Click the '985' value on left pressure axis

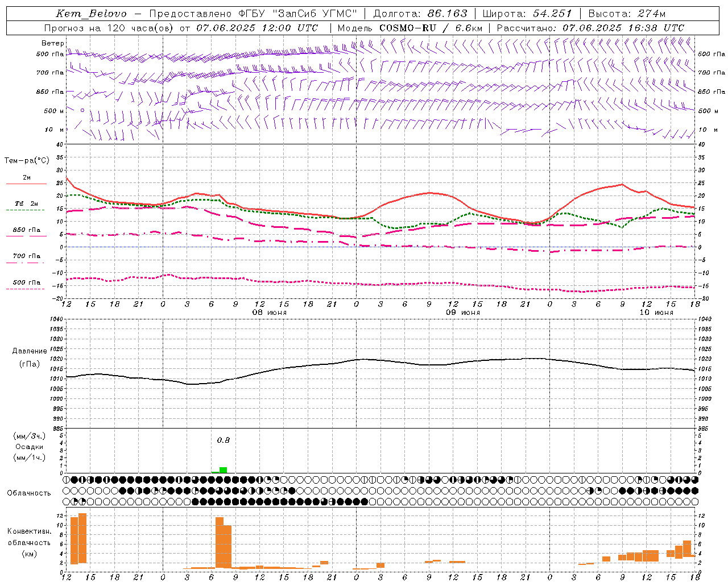(x=57, y=429)
